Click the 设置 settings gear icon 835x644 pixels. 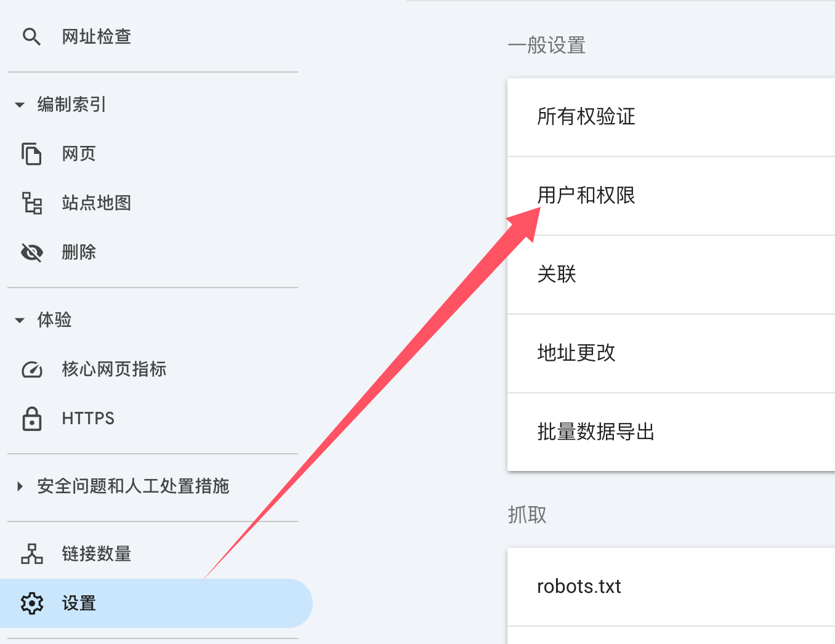click(31, 603)
